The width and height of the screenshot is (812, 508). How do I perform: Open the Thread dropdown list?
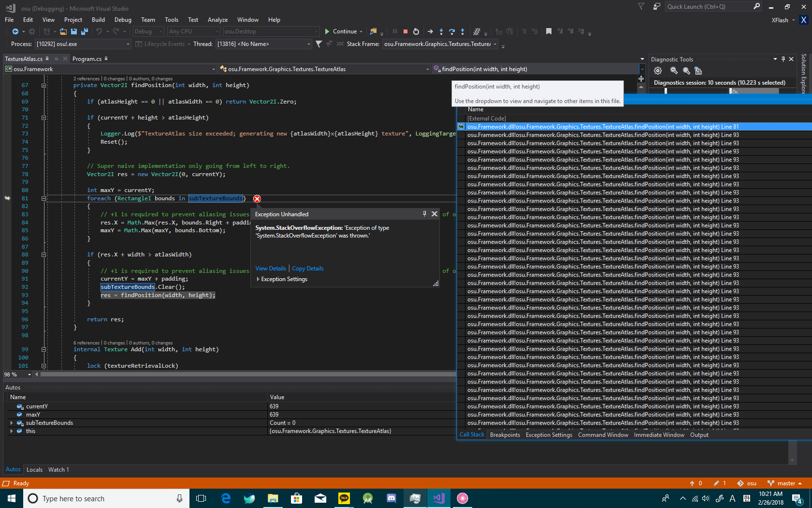pos(309,44)
